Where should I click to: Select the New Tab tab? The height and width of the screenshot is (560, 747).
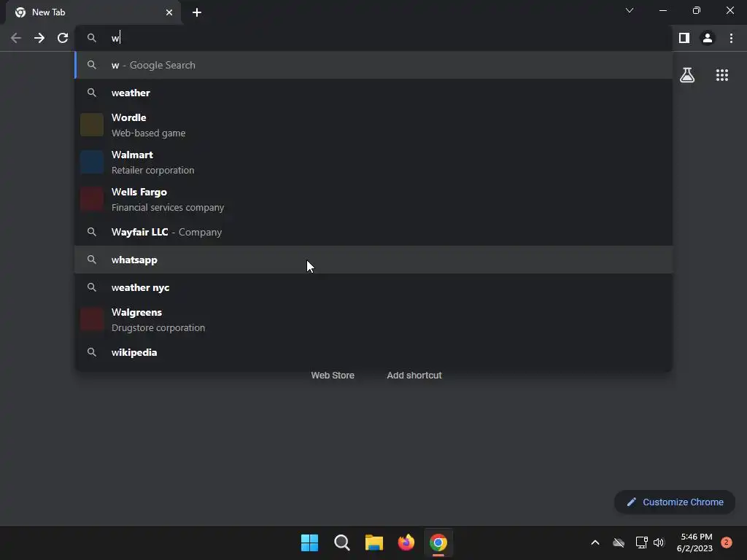click(93, 12)
